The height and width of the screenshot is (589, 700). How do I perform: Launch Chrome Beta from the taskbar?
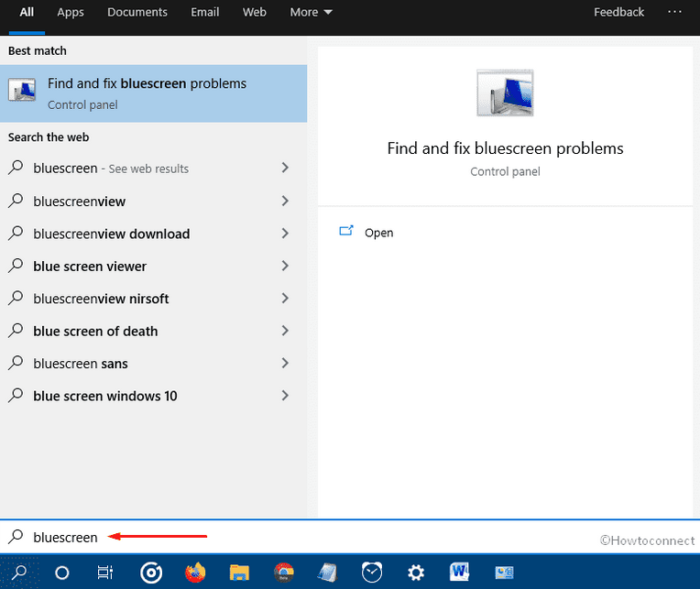click(x=284, y=573)
